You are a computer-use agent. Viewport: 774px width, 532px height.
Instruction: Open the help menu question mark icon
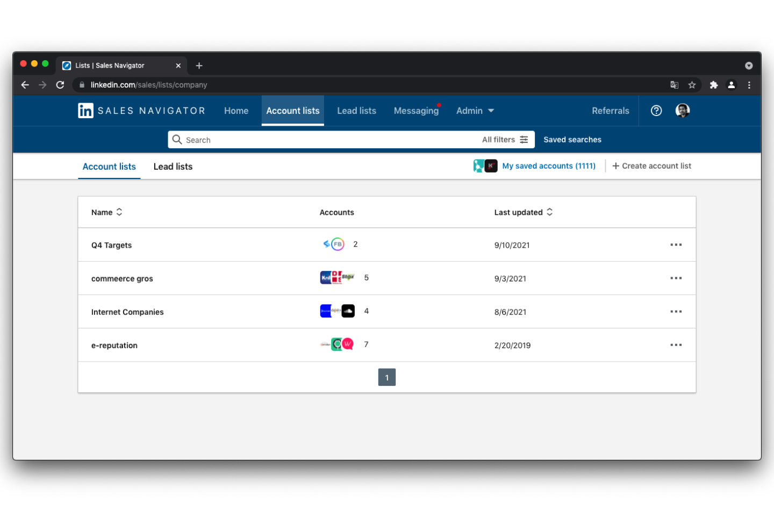(x=656, y=111)
